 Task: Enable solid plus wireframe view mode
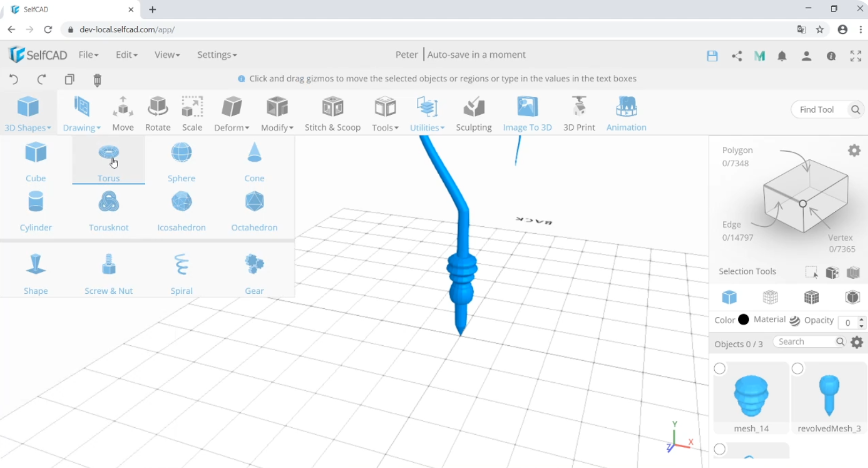coord(812,297)
